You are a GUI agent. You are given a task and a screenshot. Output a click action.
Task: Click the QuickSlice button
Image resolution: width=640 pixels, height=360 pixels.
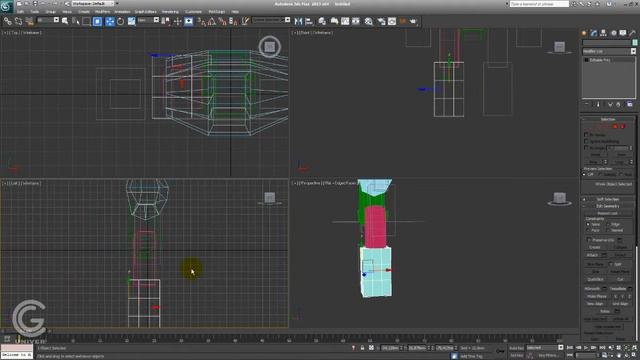coord(596,279)
